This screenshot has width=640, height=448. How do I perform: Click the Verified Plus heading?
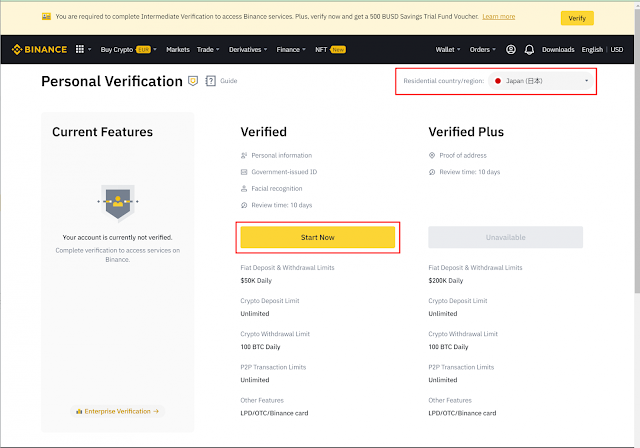[466, 132]
